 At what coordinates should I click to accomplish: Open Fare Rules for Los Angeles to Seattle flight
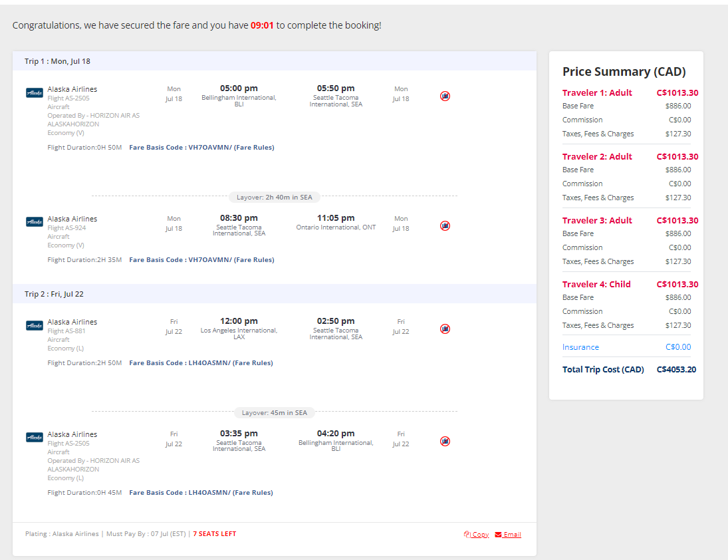(x=253, y=363)
